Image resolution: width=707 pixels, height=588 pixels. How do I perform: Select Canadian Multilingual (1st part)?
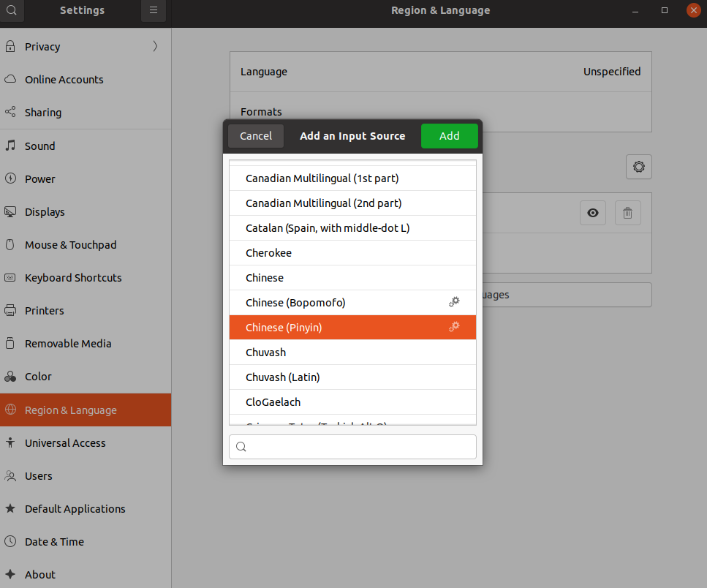[x=352, y=178]
